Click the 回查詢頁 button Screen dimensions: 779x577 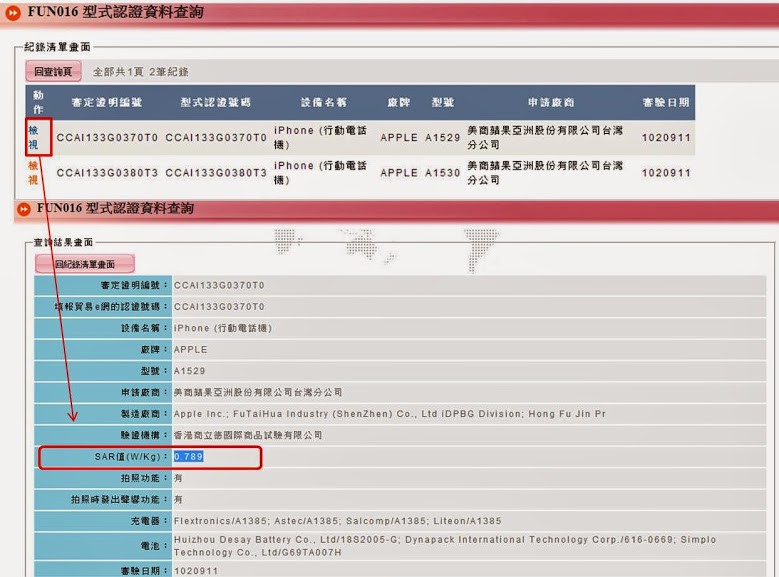pyautogui.click(x=54, y=72)
